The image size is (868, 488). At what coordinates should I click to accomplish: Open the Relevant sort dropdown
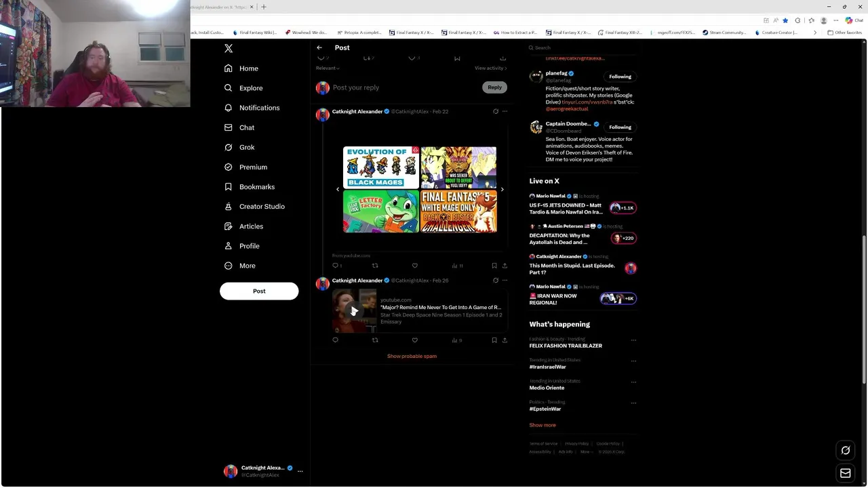coord(328,68)
